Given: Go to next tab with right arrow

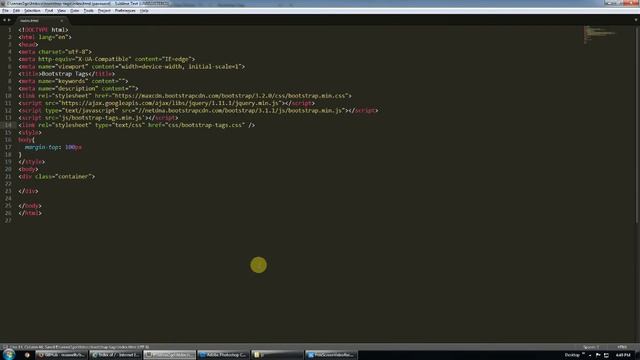Looking at the screenshot, I should (x=9, y=20).
